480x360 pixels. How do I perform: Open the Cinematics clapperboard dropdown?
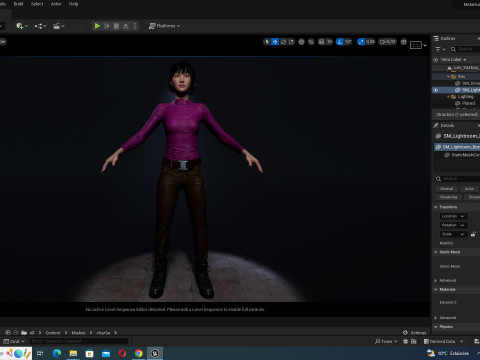[59, 26]
